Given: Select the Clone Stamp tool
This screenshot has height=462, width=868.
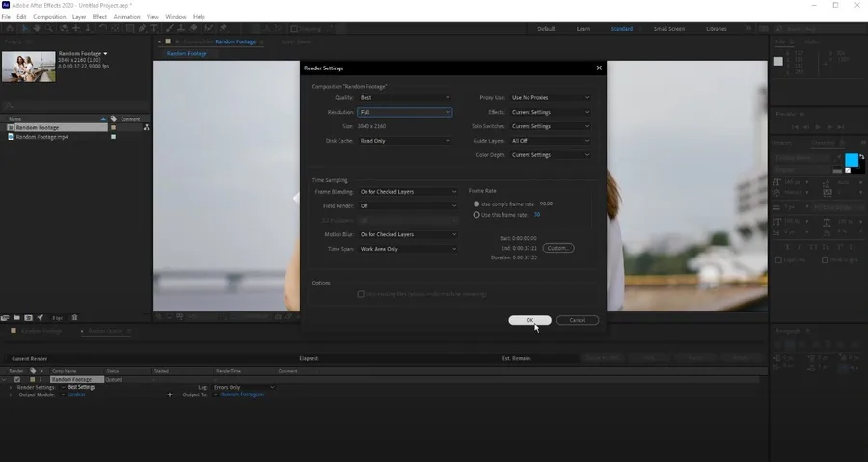Looking at the screenshot, I should 181,28.
